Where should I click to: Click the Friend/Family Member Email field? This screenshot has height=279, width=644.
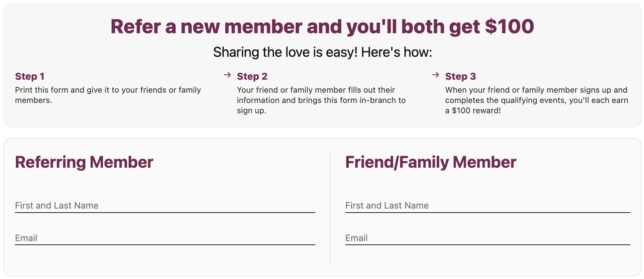[x=487, y=238]
